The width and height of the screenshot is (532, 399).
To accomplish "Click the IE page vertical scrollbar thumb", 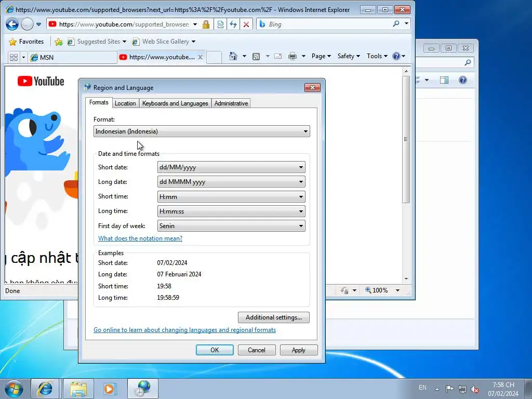I will point(406,139).
